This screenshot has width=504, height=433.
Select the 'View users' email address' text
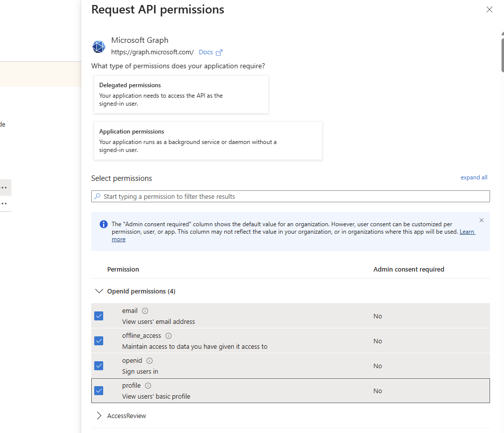click(159, 321)
